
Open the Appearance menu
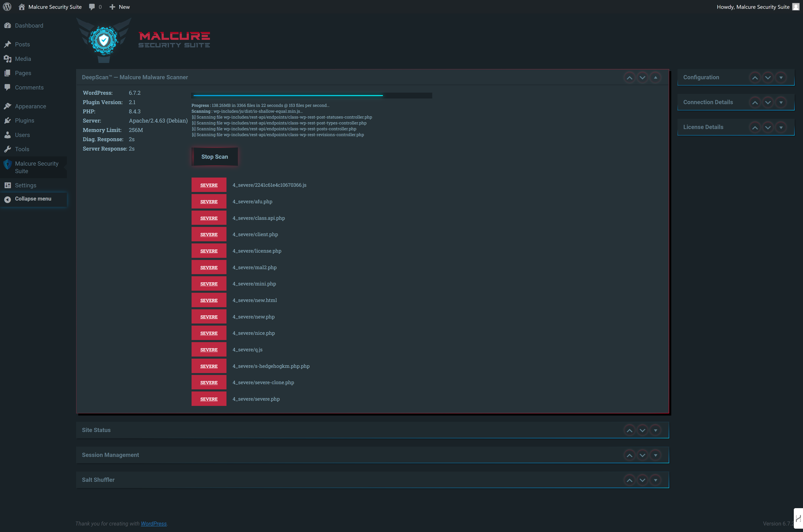pos(30,106)
